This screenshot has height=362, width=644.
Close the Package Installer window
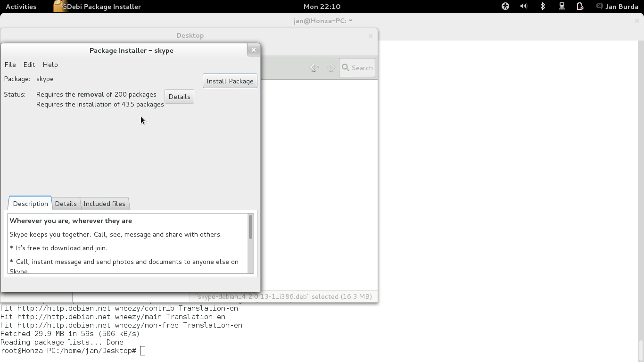click(x=254, y=50)
